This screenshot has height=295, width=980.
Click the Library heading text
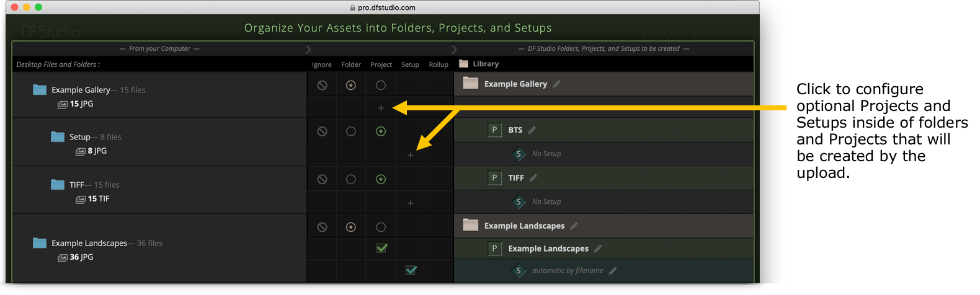(486, 64)
